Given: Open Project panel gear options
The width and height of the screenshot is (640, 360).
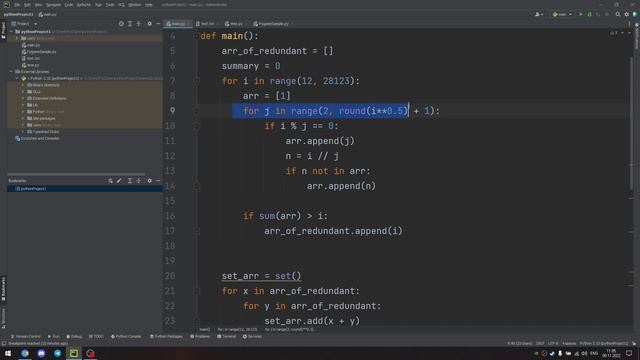Looking at the screenshot, I should (149, 24).
